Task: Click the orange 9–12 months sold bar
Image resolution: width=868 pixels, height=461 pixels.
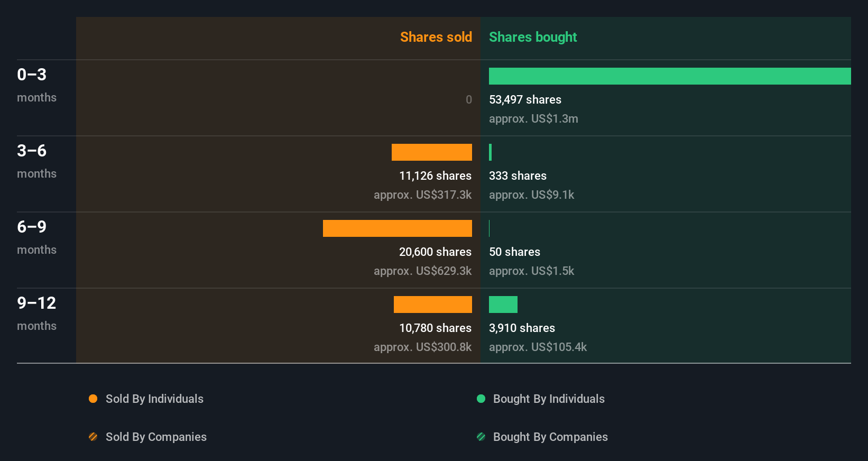Action: point(433,305)
